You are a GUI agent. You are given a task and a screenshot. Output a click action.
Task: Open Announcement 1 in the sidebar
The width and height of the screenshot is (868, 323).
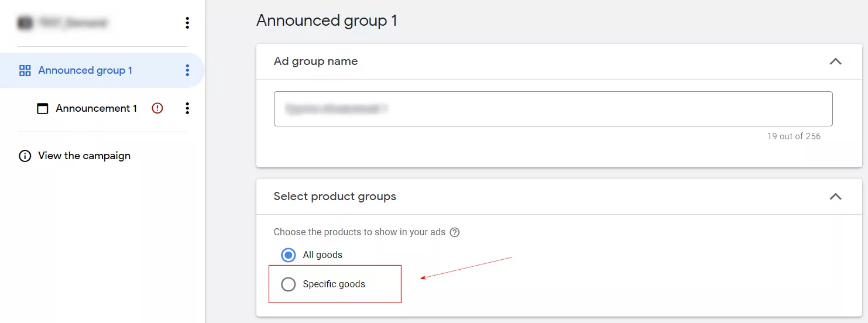pos(97,108)
